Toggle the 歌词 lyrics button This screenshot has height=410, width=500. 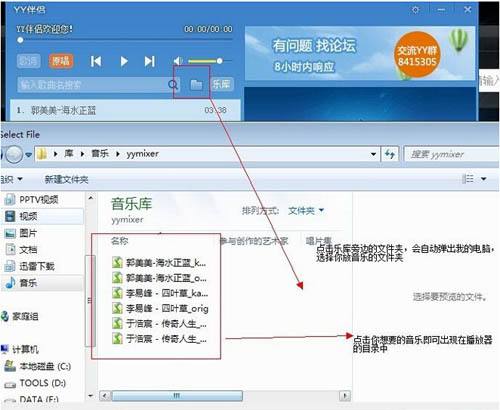tap(28, 61)
